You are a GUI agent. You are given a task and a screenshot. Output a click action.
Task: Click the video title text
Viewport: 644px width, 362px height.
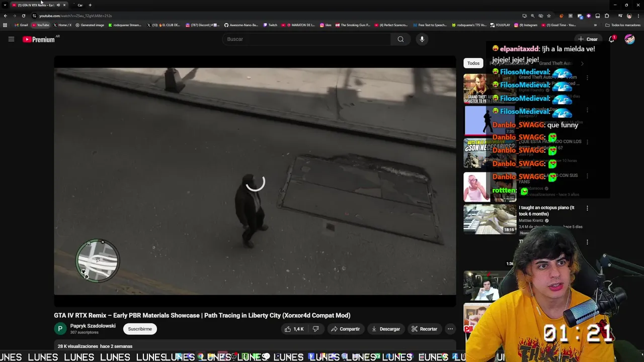click(x=202, y=315)
